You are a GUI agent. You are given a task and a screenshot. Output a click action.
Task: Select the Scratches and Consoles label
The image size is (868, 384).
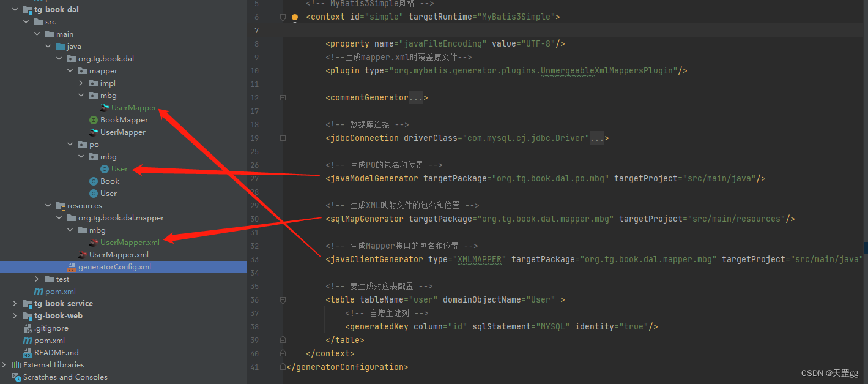(65, 377)
